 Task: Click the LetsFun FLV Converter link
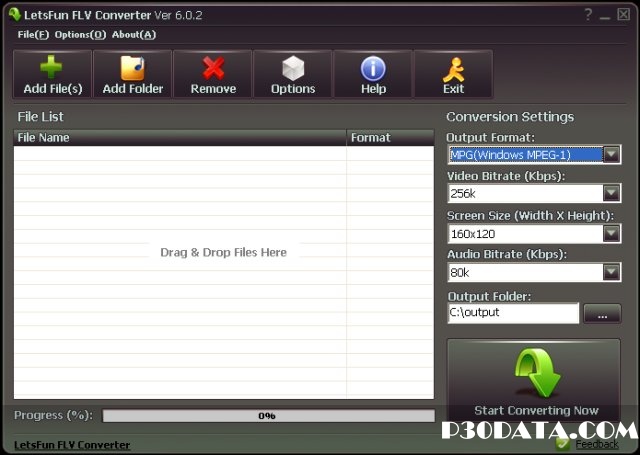click(72, 444)
